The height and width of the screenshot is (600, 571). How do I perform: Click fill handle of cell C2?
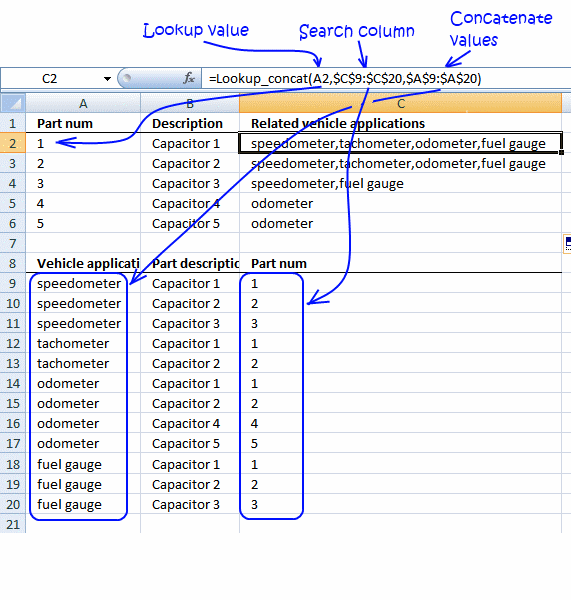click(x=561, y=152)
